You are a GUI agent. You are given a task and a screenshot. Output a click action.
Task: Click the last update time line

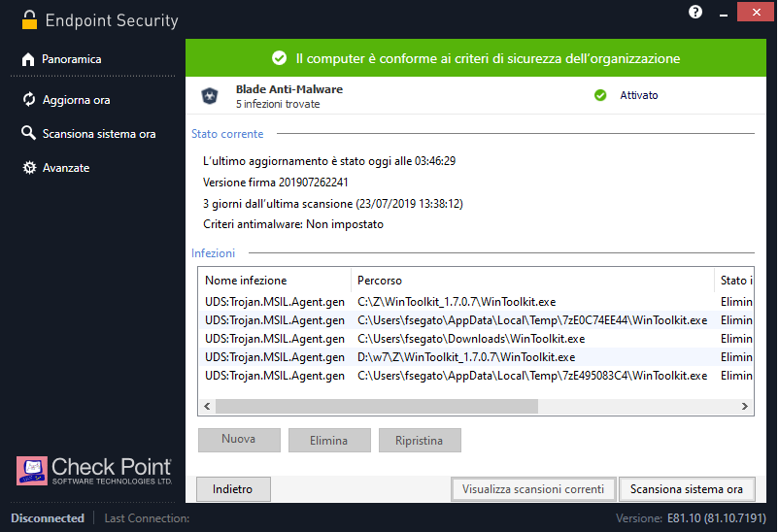click(329, 161)
